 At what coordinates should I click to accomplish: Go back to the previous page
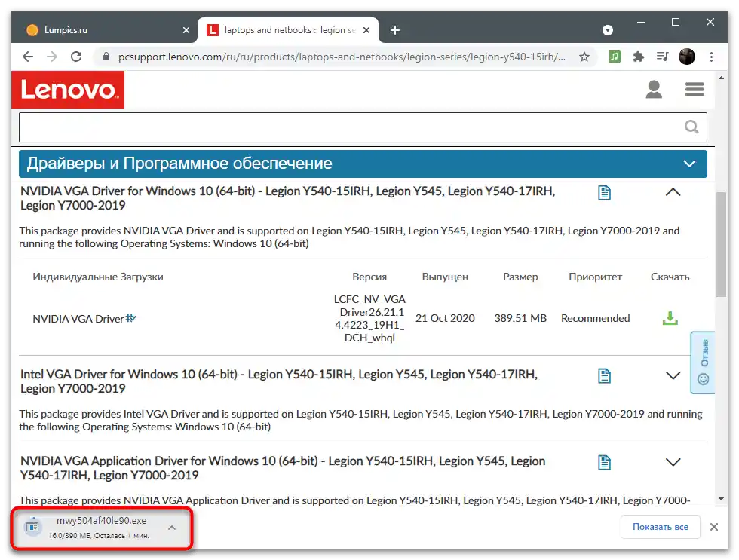[x=28, y=57]
